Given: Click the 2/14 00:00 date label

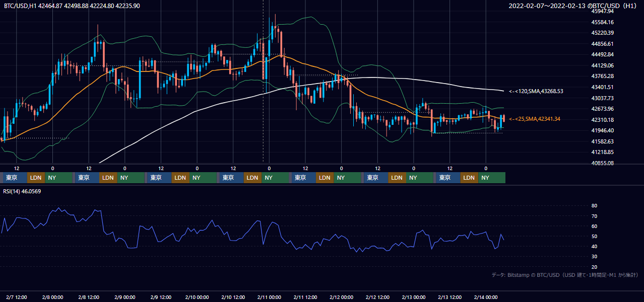Looking at the screenshot, I should [x=486, y=297].
